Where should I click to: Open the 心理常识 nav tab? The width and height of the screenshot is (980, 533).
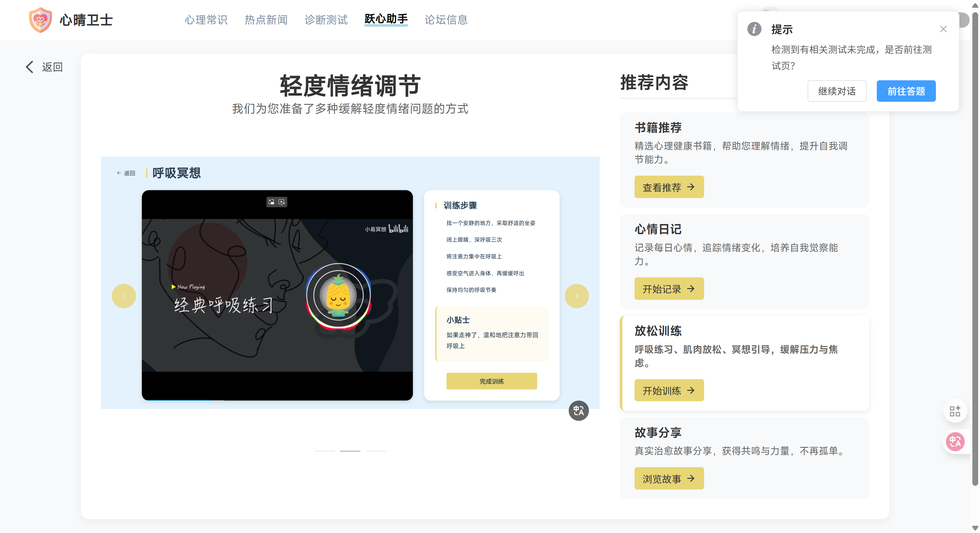tap(206, 20)
